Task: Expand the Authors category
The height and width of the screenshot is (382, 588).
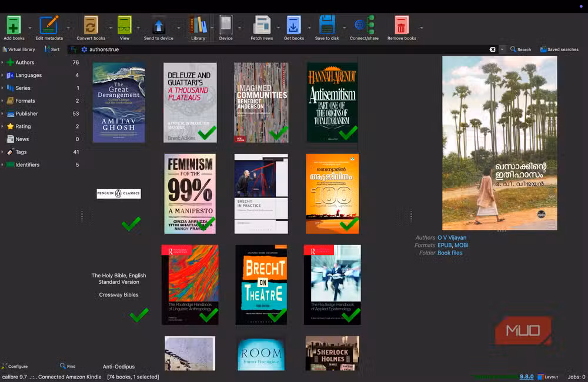Action: [2, 62]
